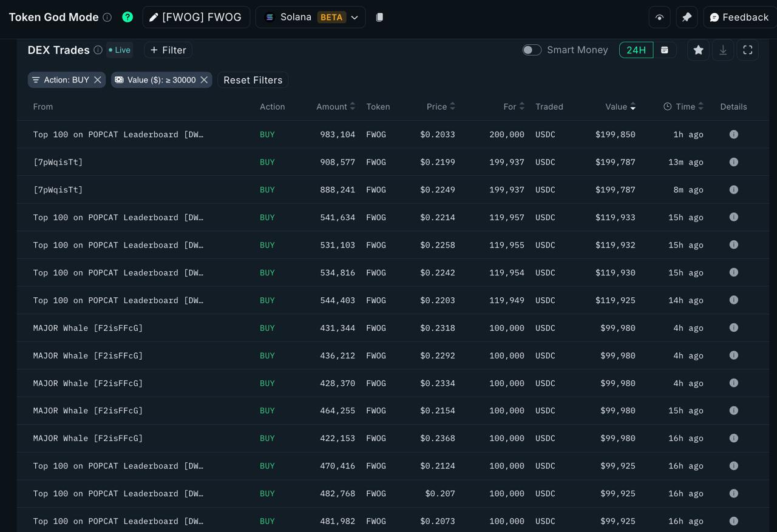The image size is (777, 532).
Task: Open details icon for $119,930 trade
Action: tap(734, 272)
